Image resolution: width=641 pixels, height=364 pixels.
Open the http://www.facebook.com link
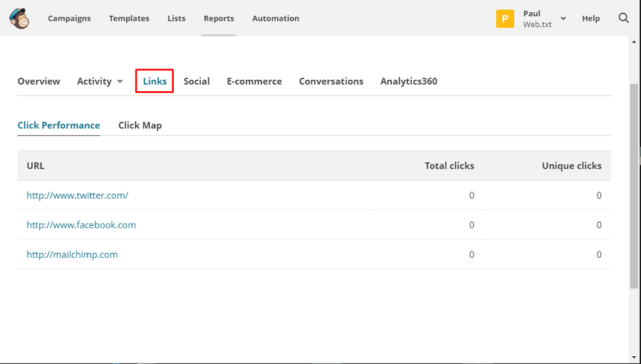81,225
